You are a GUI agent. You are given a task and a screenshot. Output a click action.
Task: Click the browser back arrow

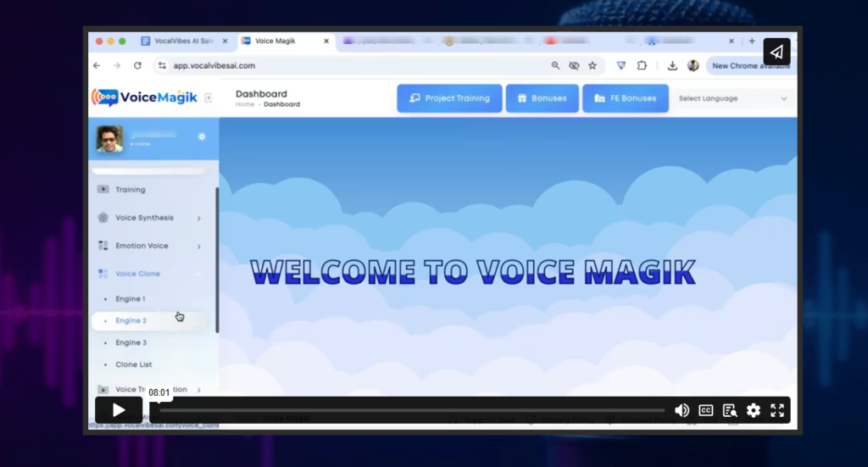(97, 65)
